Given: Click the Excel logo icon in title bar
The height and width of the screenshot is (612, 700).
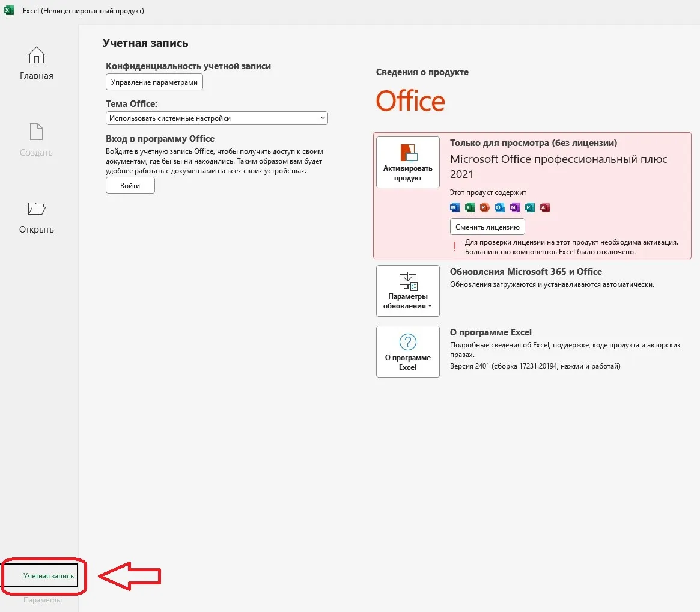Looking at the screenshot, I should click(9, 10).
